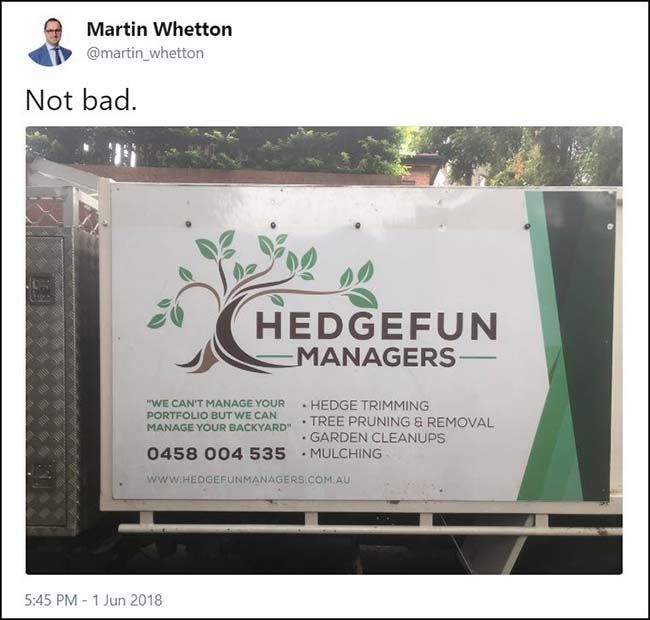Open the 5:45 PM 1 Jun 2018 timestamp
This screenshot has height=620, width=650.
click(x=93, y=600)
